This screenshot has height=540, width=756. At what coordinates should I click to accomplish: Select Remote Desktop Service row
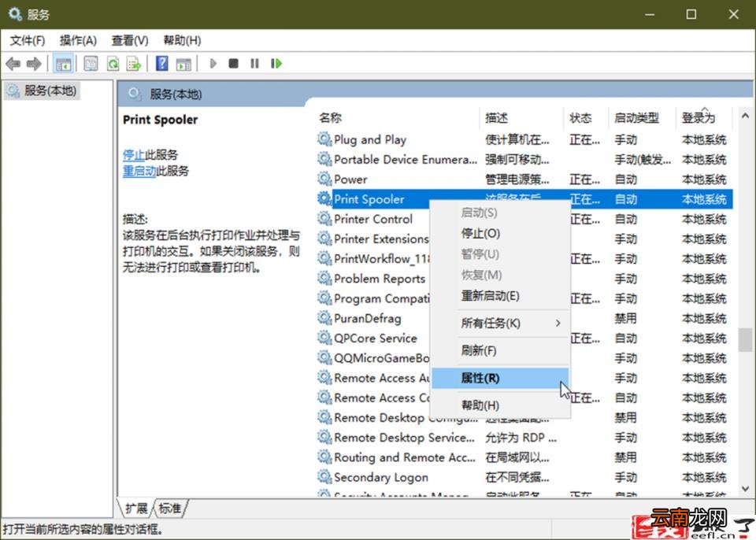click(524, 437)
